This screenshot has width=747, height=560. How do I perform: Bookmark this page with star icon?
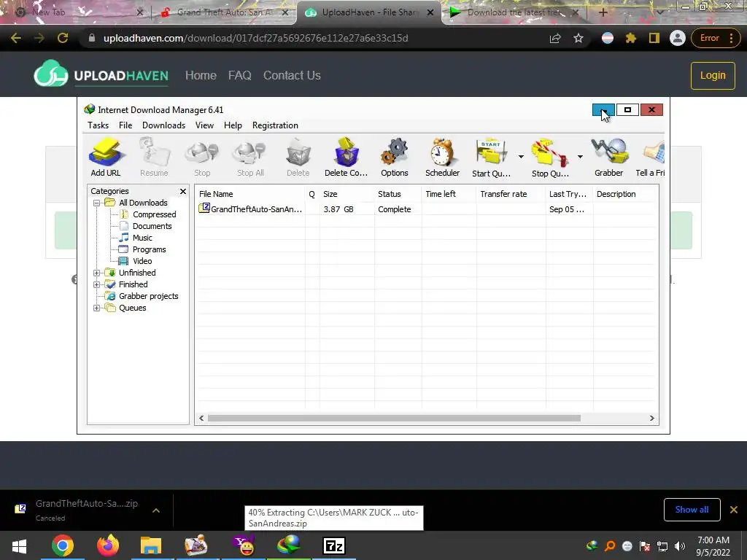tap(578, 38)
